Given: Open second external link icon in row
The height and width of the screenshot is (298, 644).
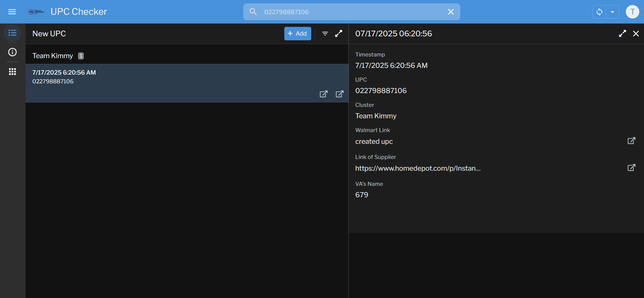Looking at the screenshot, I should (x=339, y=94).
